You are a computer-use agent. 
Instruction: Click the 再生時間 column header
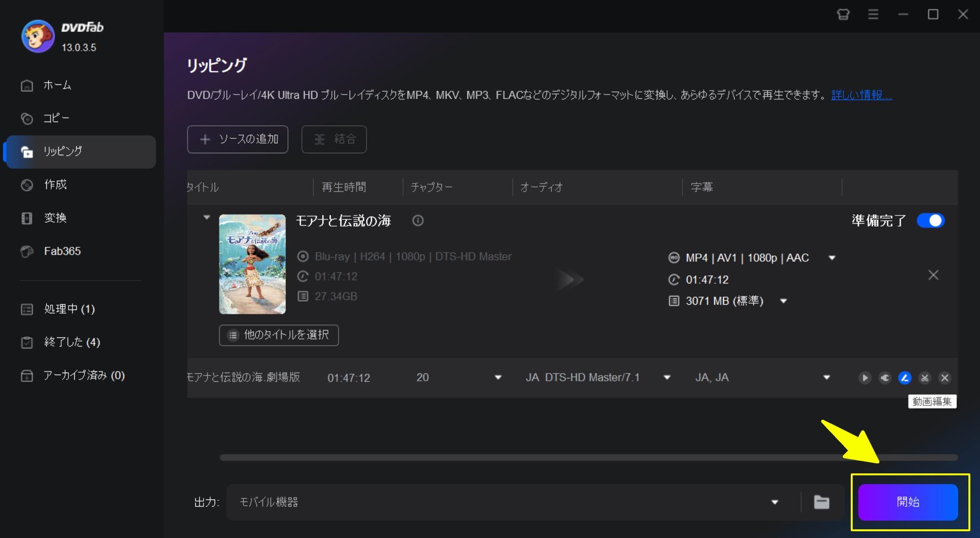344,187
